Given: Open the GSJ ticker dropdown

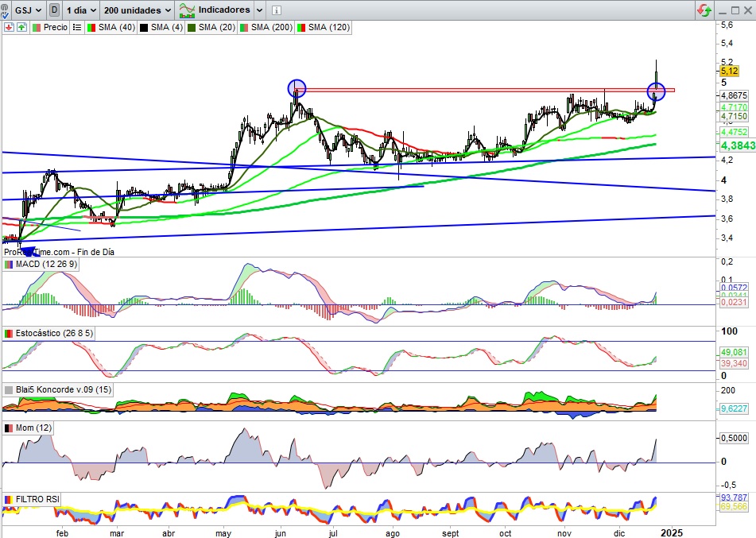Looking at the screenshot, I should click(28, 10).
